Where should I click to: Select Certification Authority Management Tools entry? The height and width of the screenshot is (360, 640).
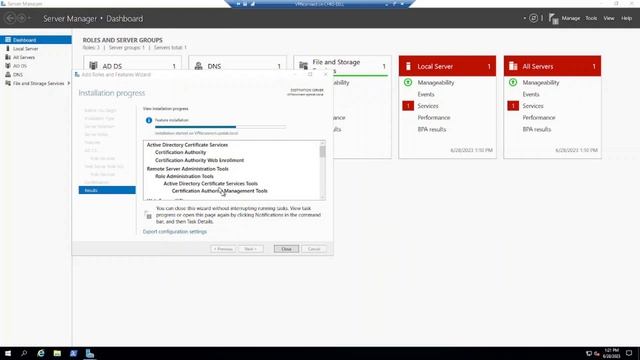(x=220, y=191)
